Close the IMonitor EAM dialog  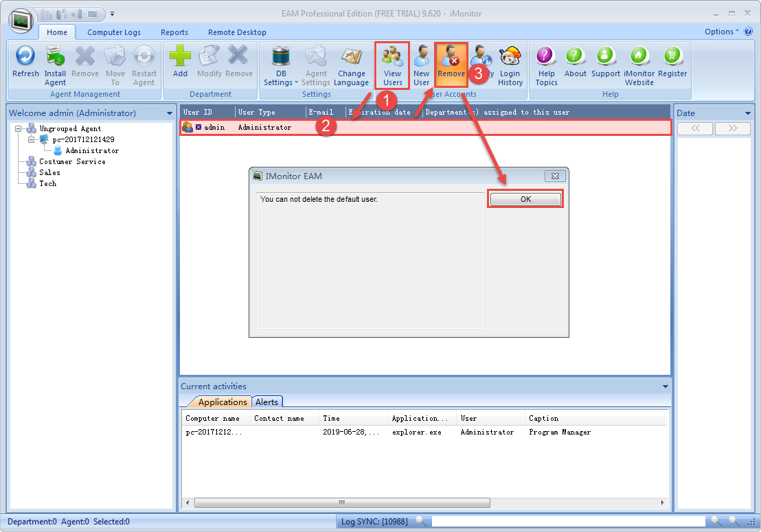[555, 176]
